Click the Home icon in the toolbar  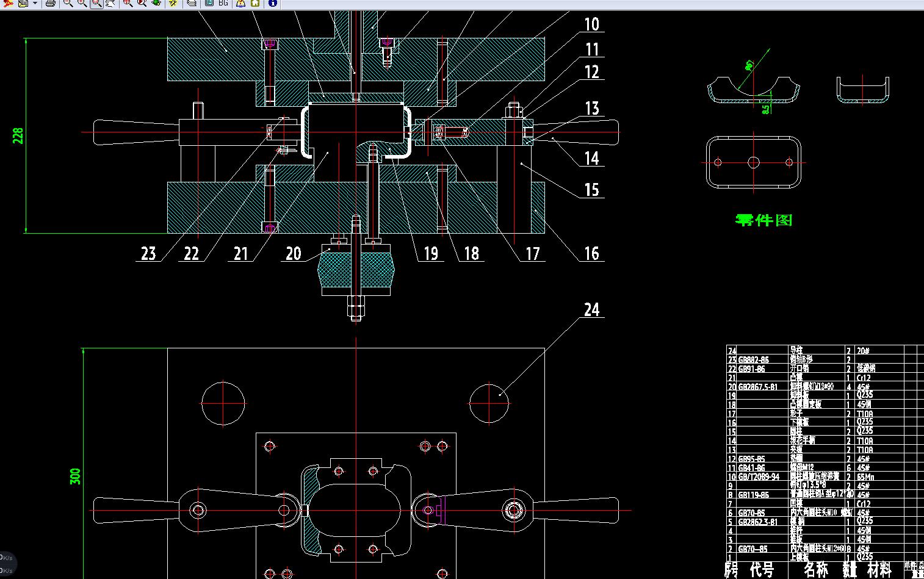(x=255, y=3)
